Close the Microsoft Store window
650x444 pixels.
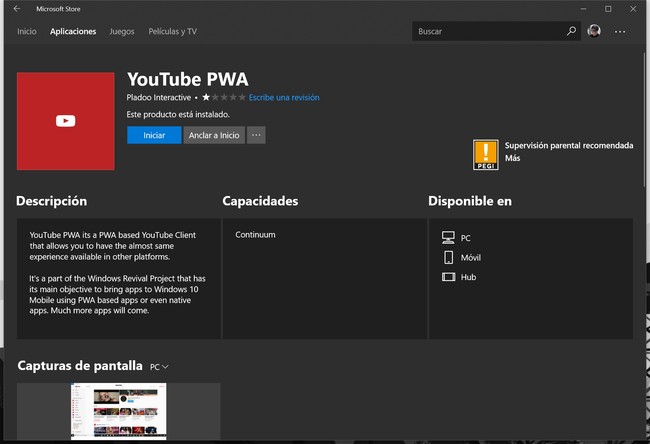click(x=633, y=9)
